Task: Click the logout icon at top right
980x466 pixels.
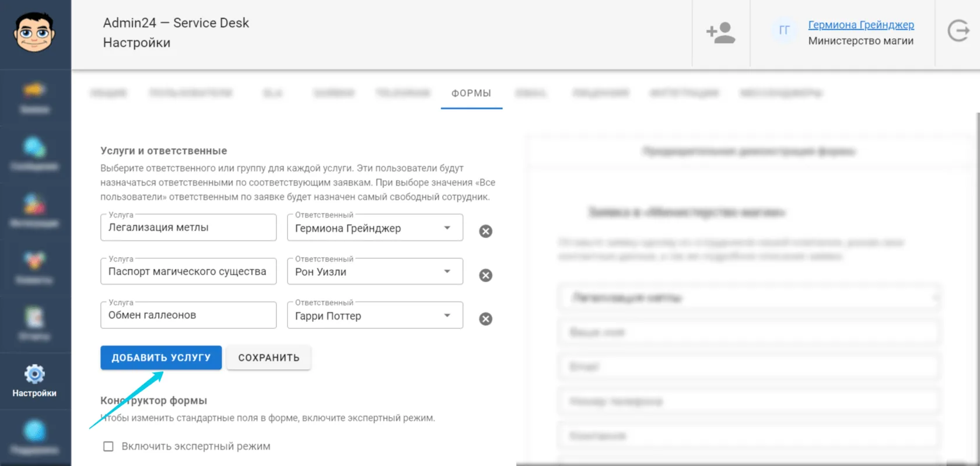Action: point(958,31)
